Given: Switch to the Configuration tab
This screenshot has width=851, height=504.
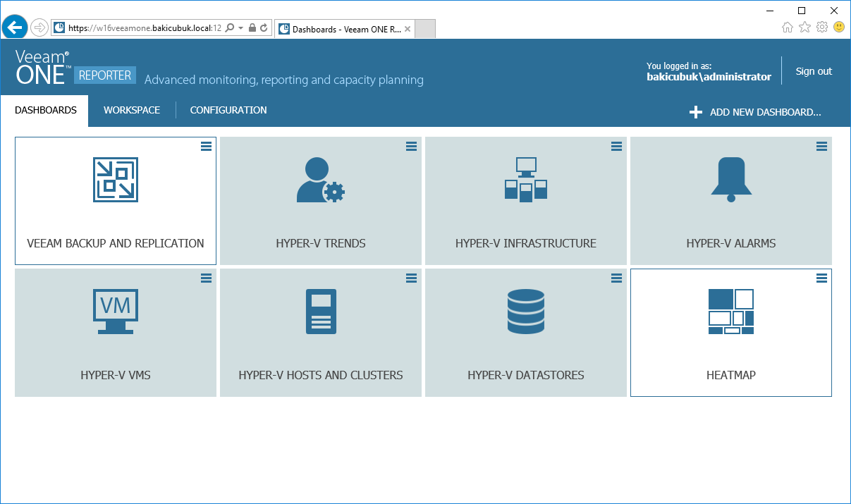Looking at the screenshot, I should pos(228,111).
